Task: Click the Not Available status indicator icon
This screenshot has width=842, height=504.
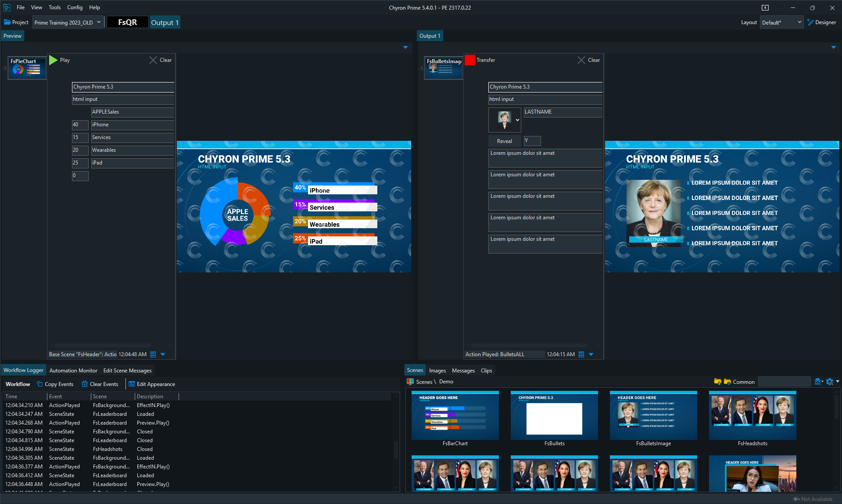Action: 796,499
